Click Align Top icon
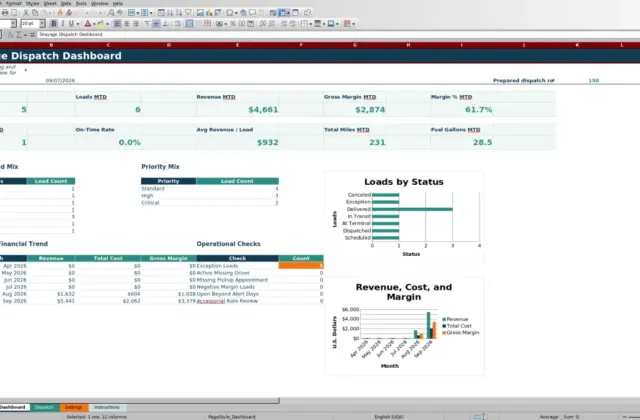Screen dimensions: 640x420 (148, 24)
